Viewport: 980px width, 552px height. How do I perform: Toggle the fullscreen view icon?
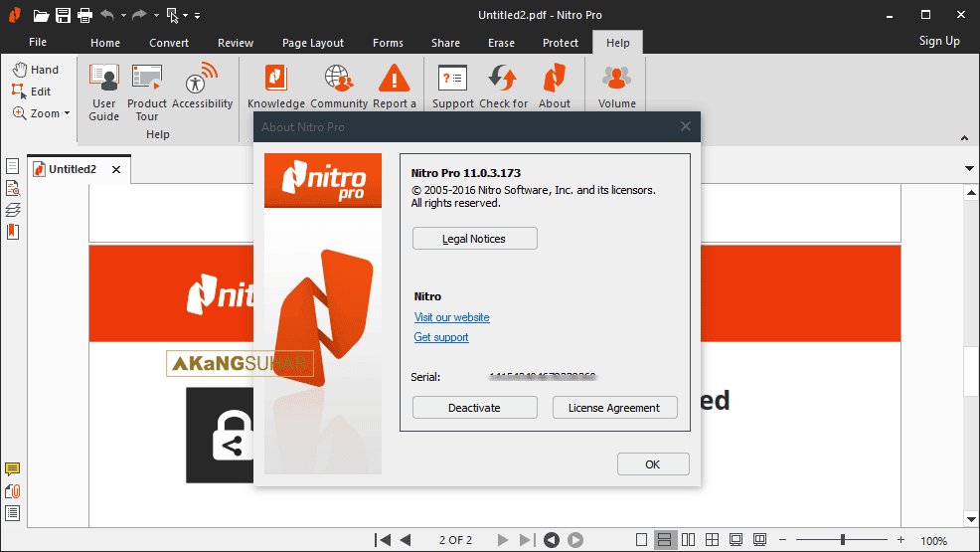click(x=759, y=539)
